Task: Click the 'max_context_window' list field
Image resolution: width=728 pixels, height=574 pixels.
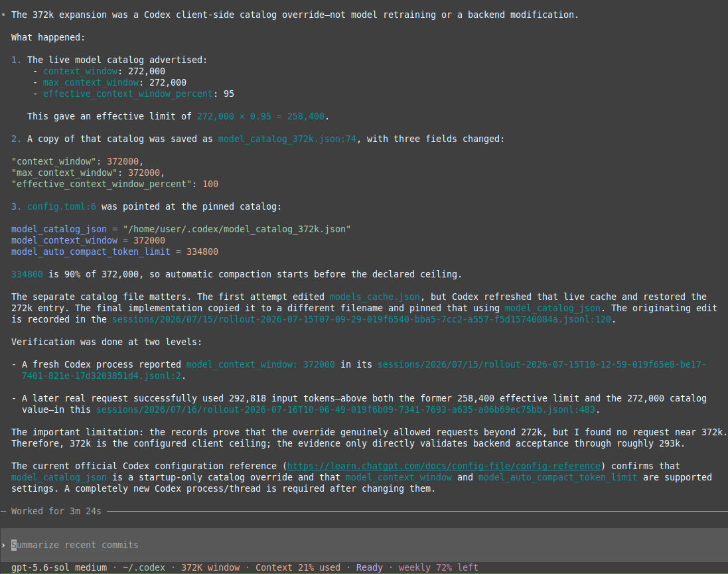Action: [91, 83]
